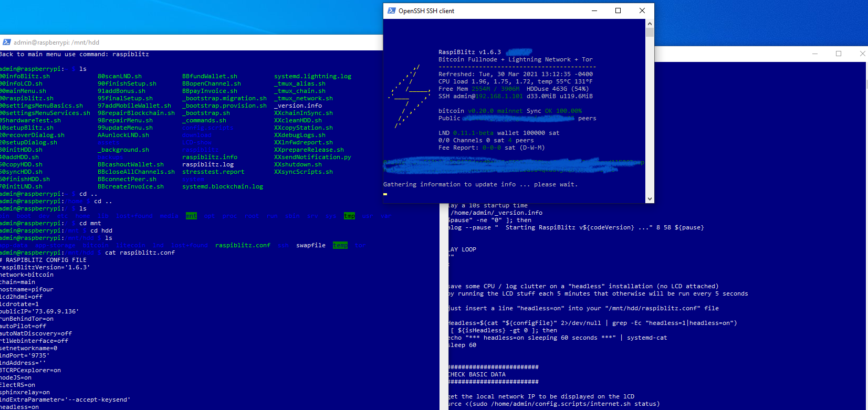Click 'raspiblitz.log' in file listing
Viewport: 868px width, 410px height.
click(x=208, y=164)
